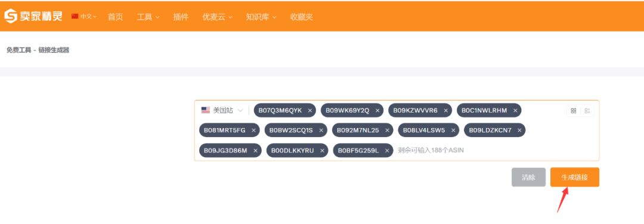This screenshot has width=644, height=224.
Task: Open the 收藏夹 menu item
Action: click(302, 17)
